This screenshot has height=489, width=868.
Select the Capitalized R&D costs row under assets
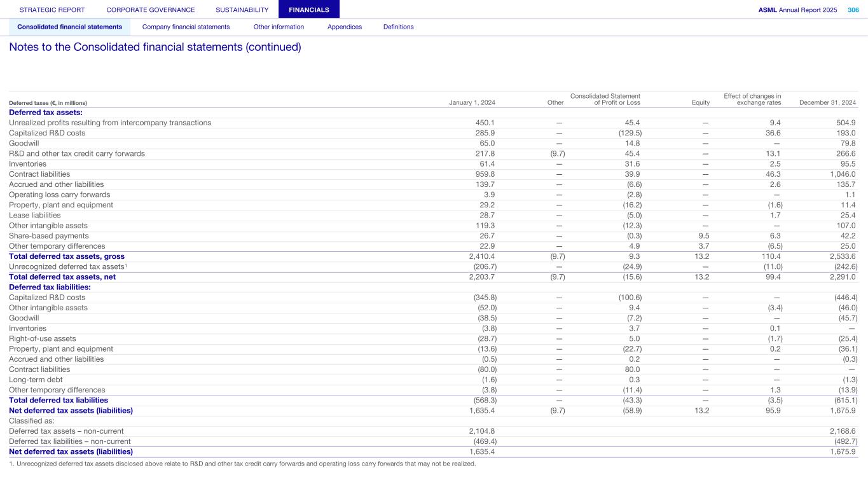[x=47, y=134]
